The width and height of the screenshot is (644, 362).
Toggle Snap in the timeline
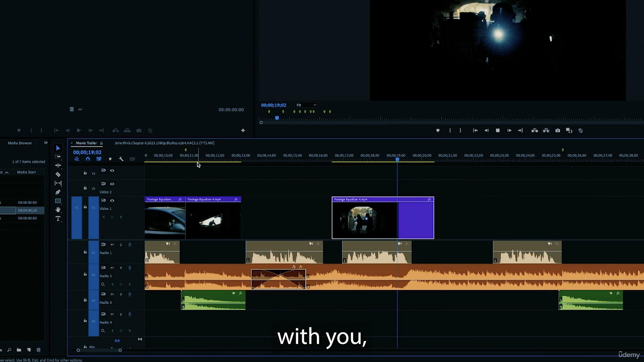[x=88, y=159]
